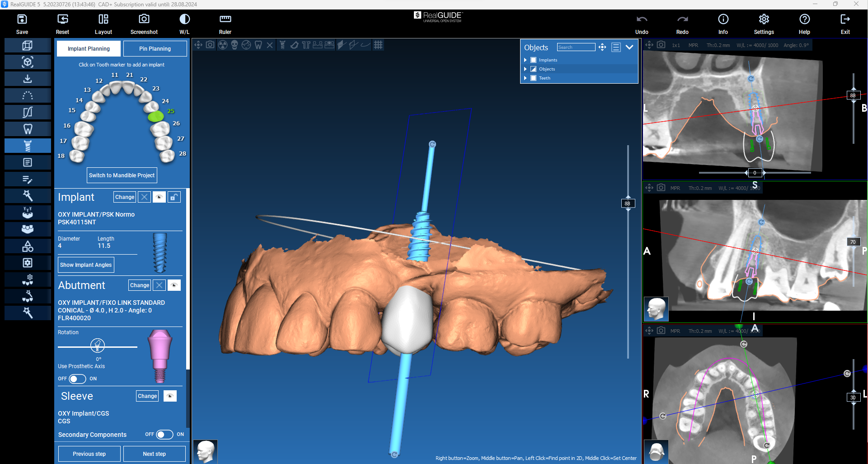Click Switch to Mandible Project button

coord(122,175)
